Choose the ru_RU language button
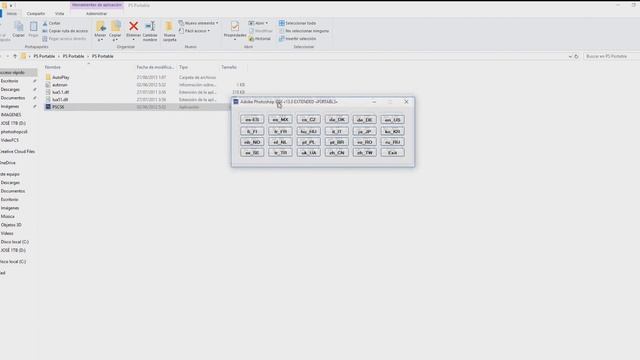 point(393,142)
